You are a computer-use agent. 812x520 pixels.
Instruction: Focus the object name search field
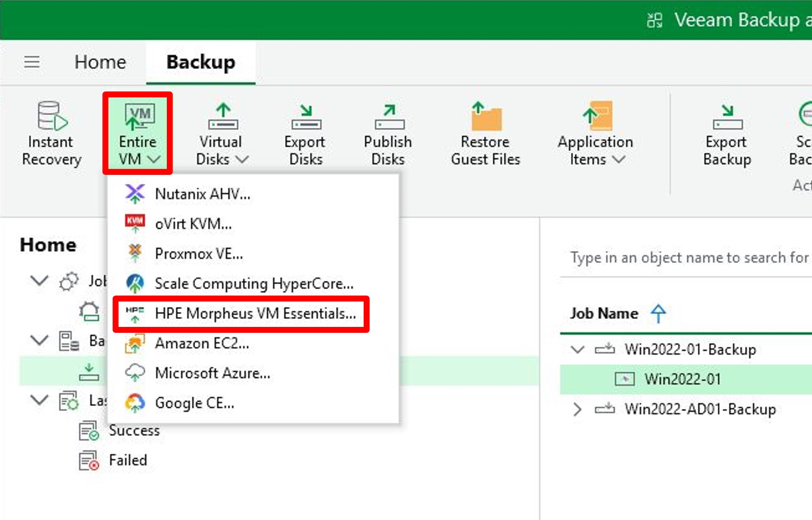coord(686,257)
